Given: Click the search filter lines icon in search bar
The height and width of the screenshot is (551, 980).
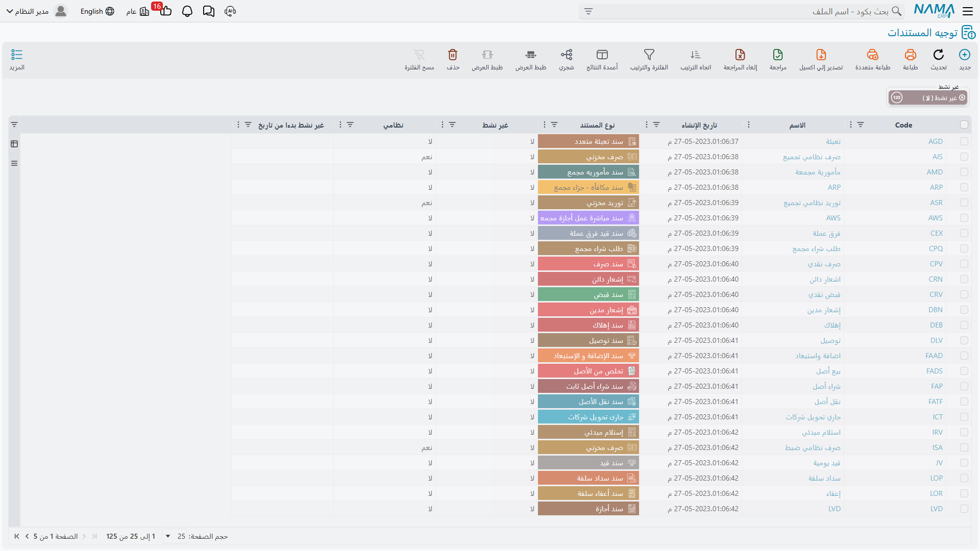Looking at the screenshot, I should coord(589,11).
